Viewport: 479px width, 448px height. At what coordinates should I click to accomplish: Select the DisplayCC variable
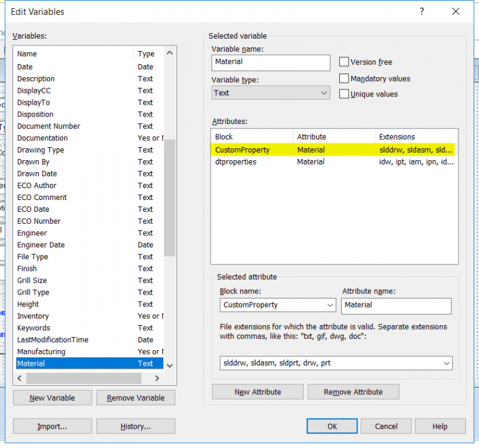click(x=90, y=90)
